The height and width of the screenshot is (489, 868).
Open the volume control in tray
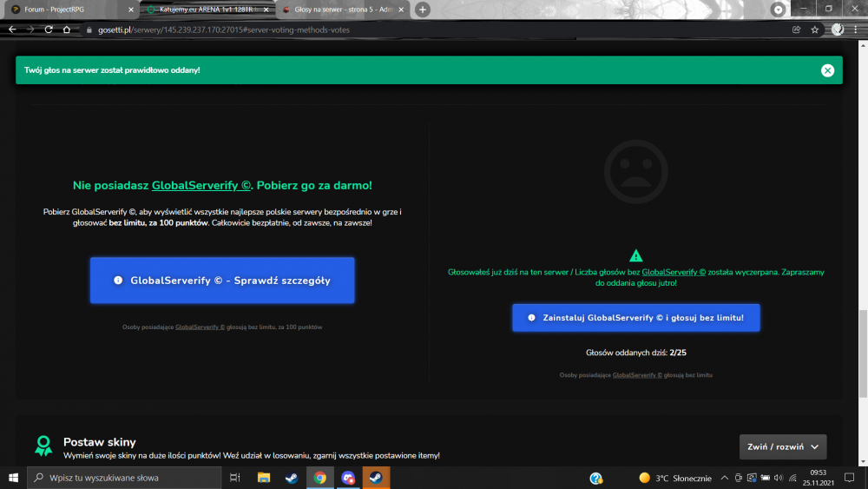click(779, 478)
